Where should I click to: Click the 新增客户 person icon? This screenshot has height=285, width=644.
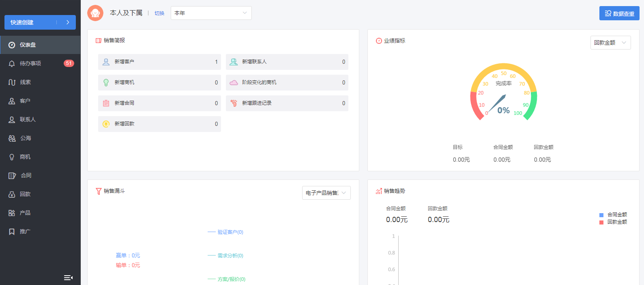coord(106,62)
